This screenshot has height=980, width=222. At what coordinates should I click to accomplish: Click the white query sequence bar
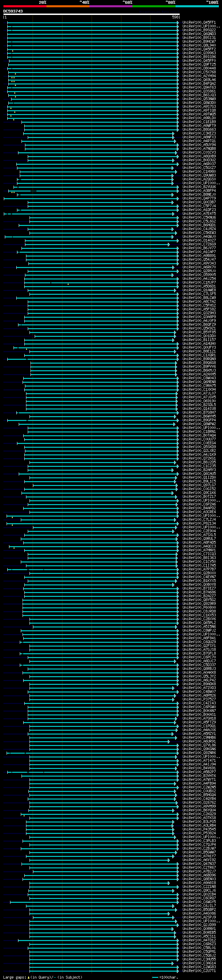click(92, 14)
